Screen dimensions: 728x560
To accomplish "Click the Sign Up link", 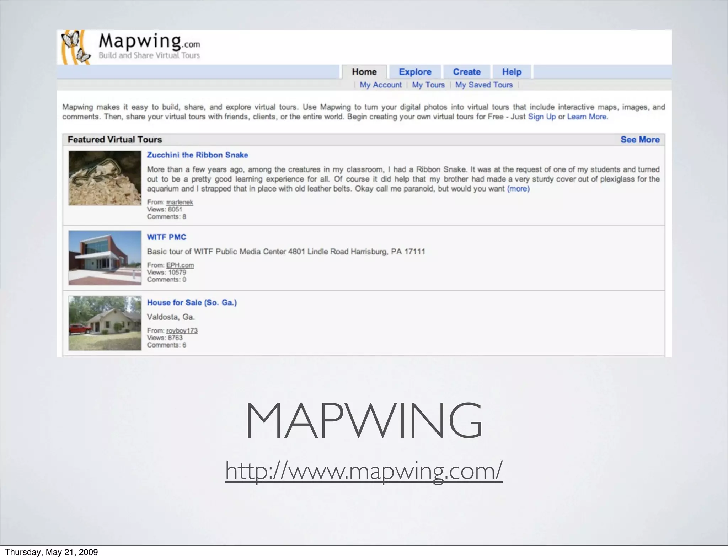I will click(542, 117).
